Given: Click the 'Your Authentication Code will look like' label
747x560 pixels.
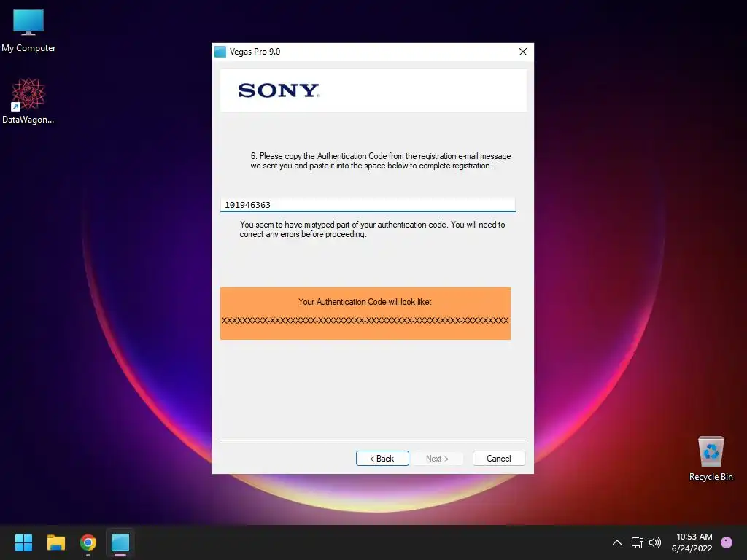Looking at the screenshot, I should pyautogui.click(x=365, y=302).
